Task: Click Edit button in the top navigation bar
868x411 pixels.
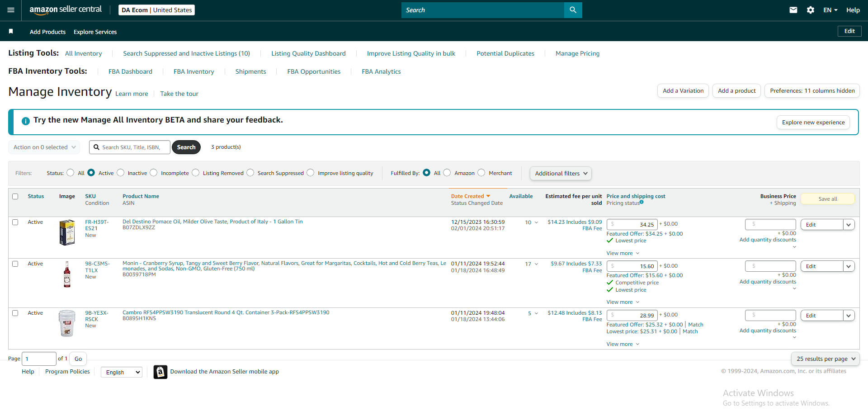Action: [x=849, y=31]
